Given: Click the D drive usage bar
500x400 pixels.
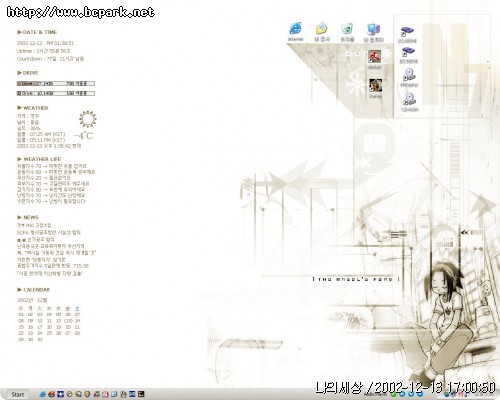Looking at the screenshot, I should point(56,94).
